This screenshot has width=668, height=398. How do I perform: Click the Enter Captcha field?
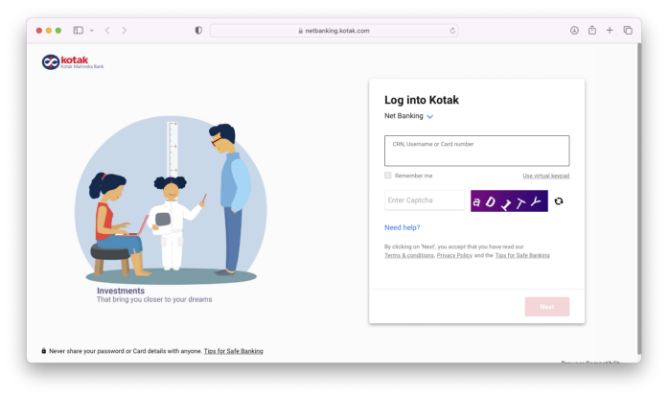(x=424, y=200)
